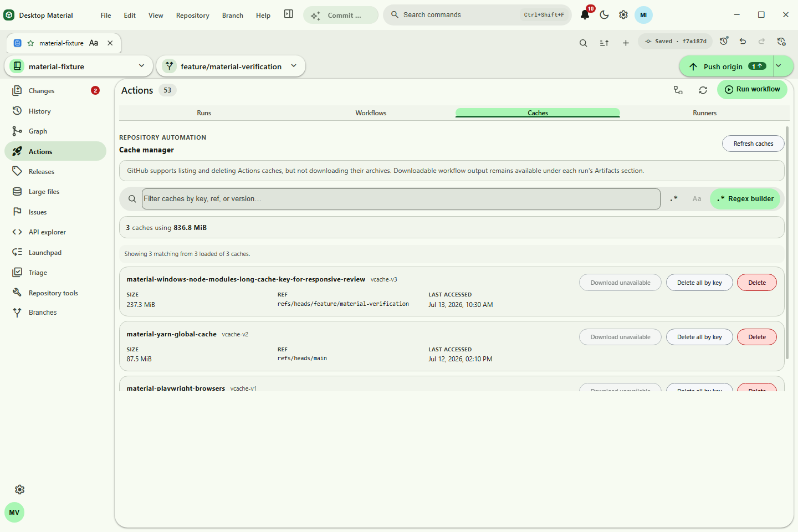Delete all by key for material-windows-node-modules cache

click(x=699, y=283)
